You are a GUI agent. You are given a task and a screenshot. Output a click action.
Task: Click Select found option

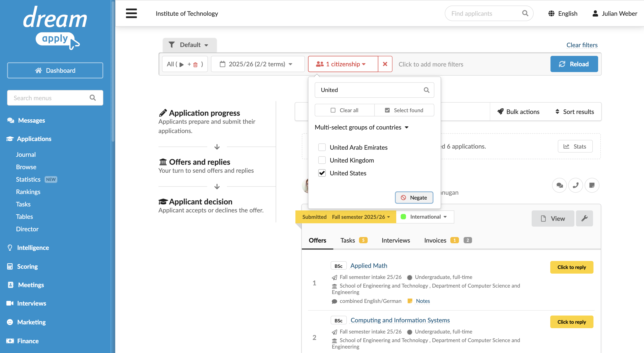pyautogui.click(x=404, y=110)
